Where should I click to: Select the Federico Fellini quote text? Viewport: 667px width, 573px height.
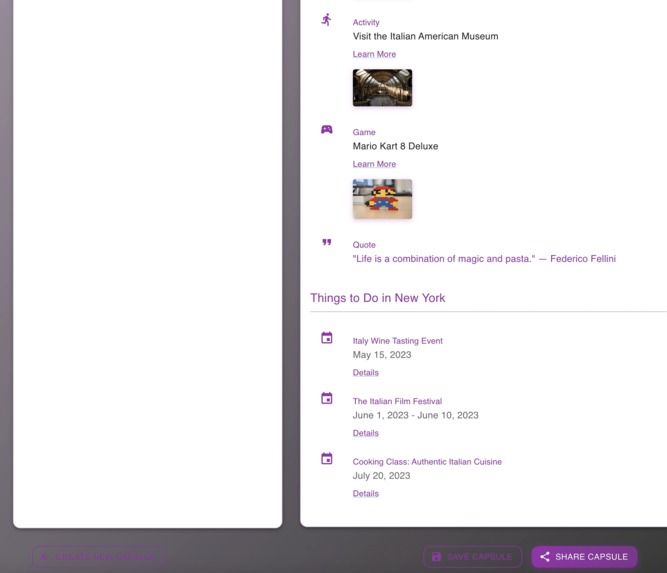click(484, 259)
